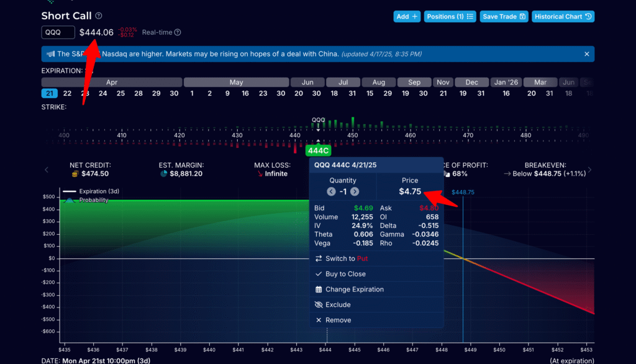Image resolution: width=636 pixels, height=364 pixels.
Task: Click the Probability legend curve icon
Action: pos(70,200)
